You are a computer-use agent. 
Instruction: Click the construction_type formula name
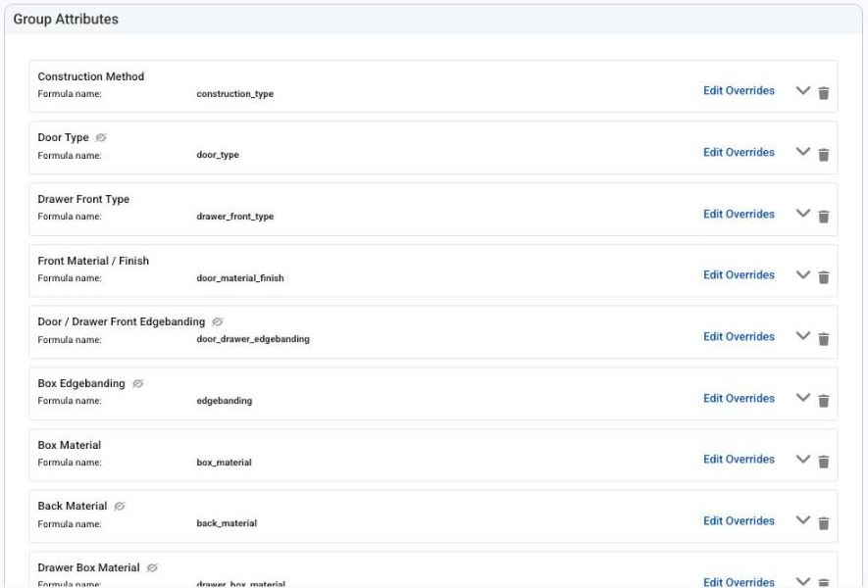(234, 94)
